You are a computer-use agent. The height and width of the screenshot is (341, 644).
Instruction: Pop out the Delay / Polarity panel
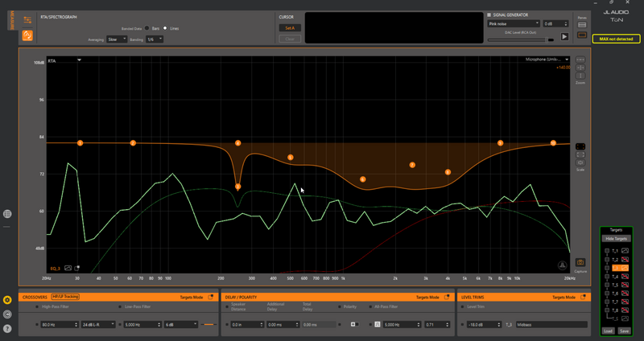pyautogui.click(x=447, y=297)
